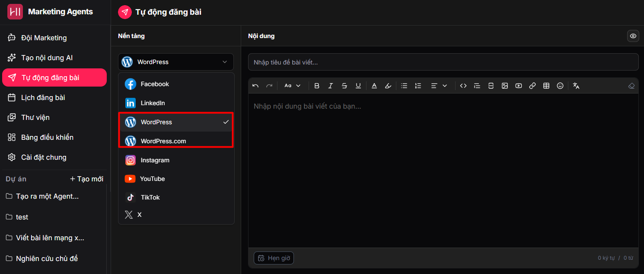Viewport: 644px width, 274px height.
Task: Toggle italic text formatting
Action: tap(331, 86)
